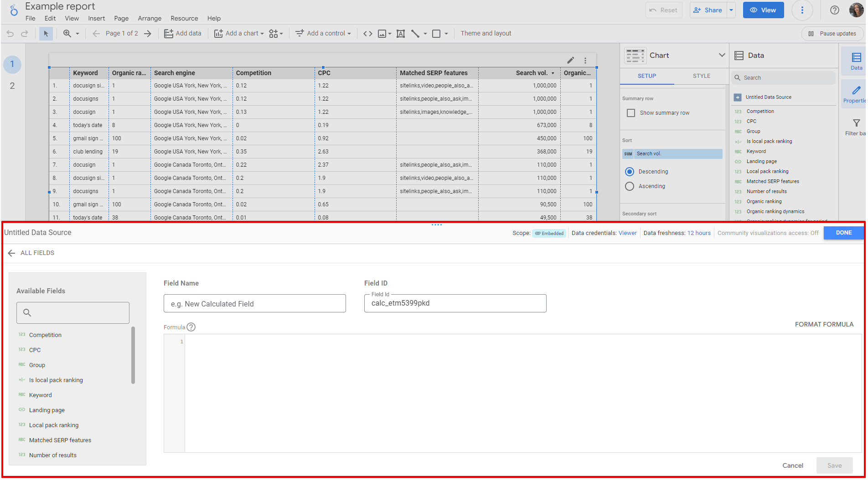Redo the last action
The height and width of the screenshot is (480, 868).
click(x=25, y=34)
